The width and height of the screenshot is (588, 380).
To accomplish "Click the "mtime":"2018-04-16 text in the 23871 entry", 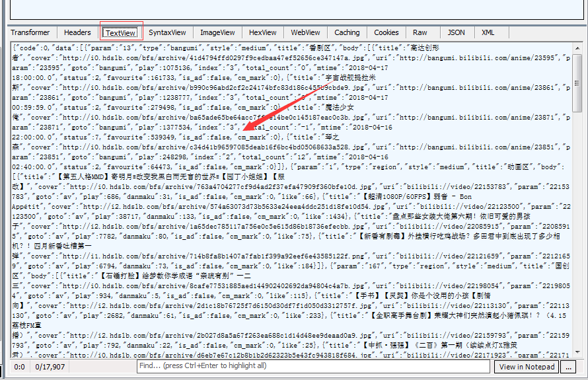I will 355,127.
